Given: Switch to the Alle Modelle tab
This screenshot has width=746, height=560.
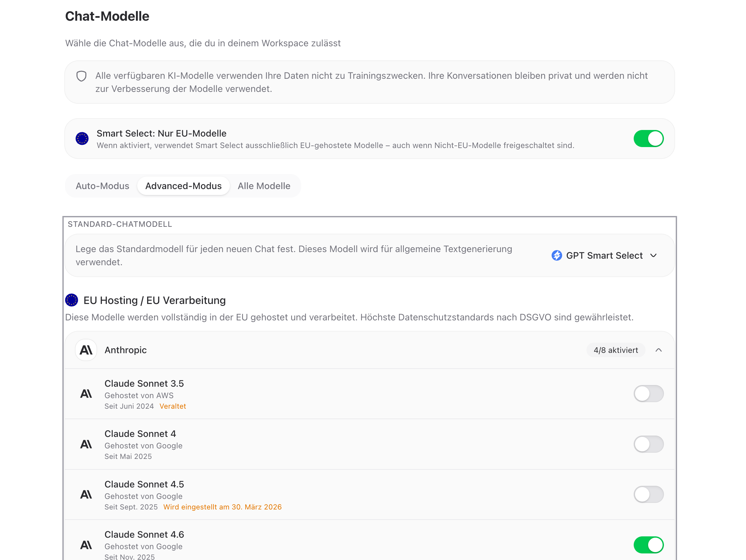Looking at the screenshot, I should click(x=264, y=186).
